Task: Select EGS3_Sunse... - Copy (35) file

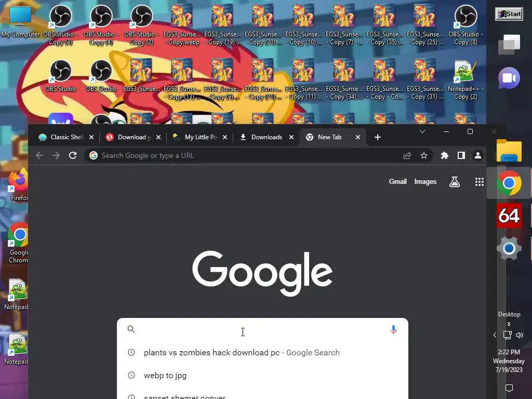Action: 384,25
